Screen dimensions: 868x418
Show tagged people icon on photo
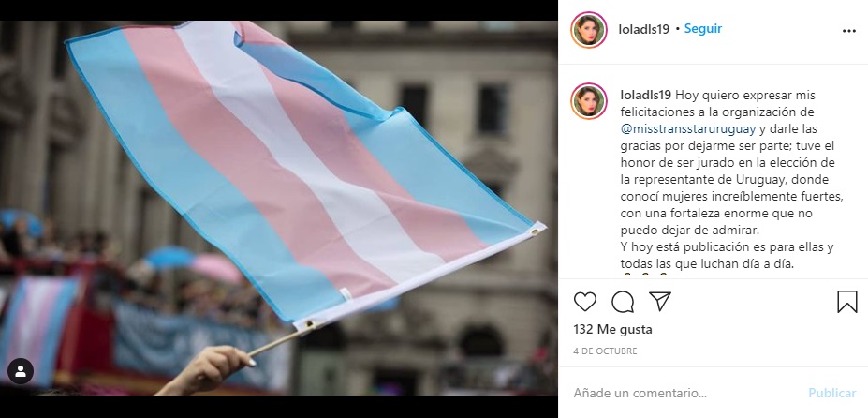click(x=21, y=371)
